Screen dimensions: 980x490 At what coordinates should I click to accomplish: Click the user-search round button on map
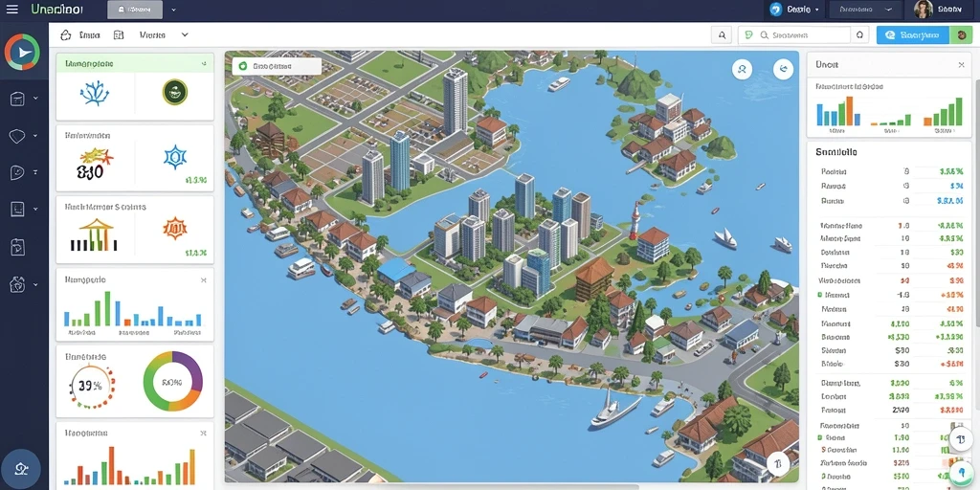(x=742, y=69)
